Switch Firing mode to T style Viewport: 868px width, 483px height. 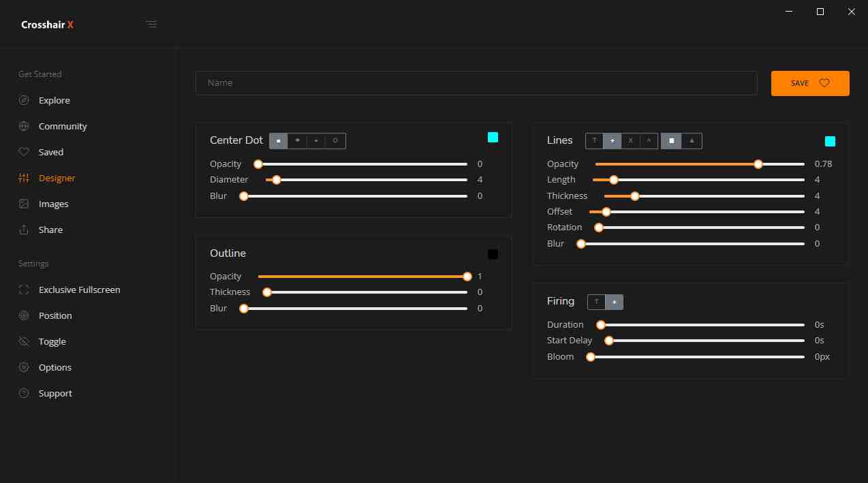coord(596,302)
